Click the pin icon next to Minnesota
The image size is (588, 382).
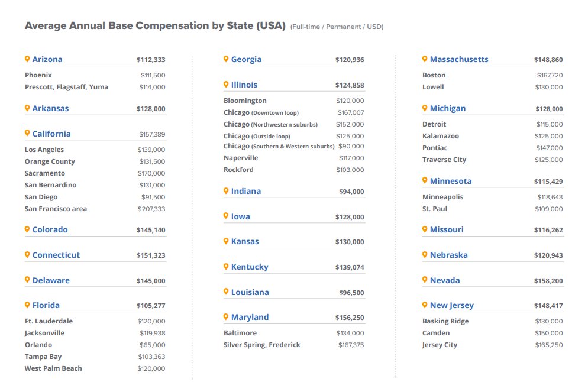coord(425,180)
